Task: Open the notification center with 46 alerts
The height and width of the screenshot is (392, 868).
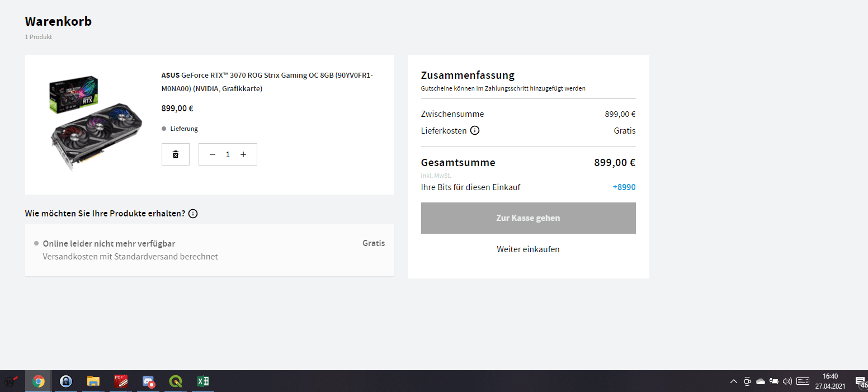Action: tap(860, 381)
